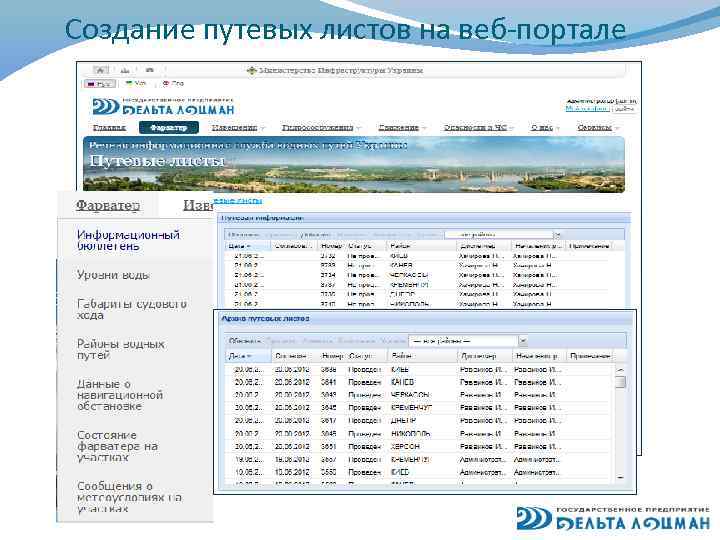Click archive scrollbar down arrow
Viewport: 720px width, 540px height.
pos(620,478)
